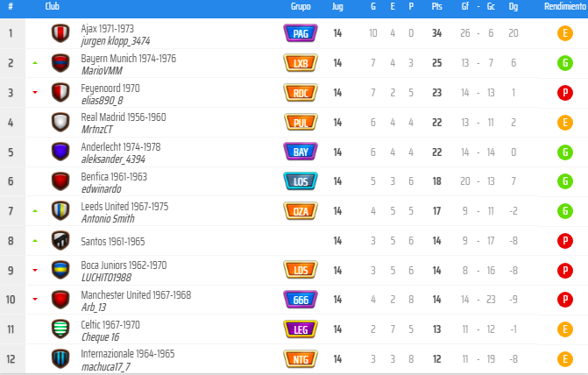Click the Santos black-and-white shield icon
Viewport: 588px width, 375px height.
[60, 240]
